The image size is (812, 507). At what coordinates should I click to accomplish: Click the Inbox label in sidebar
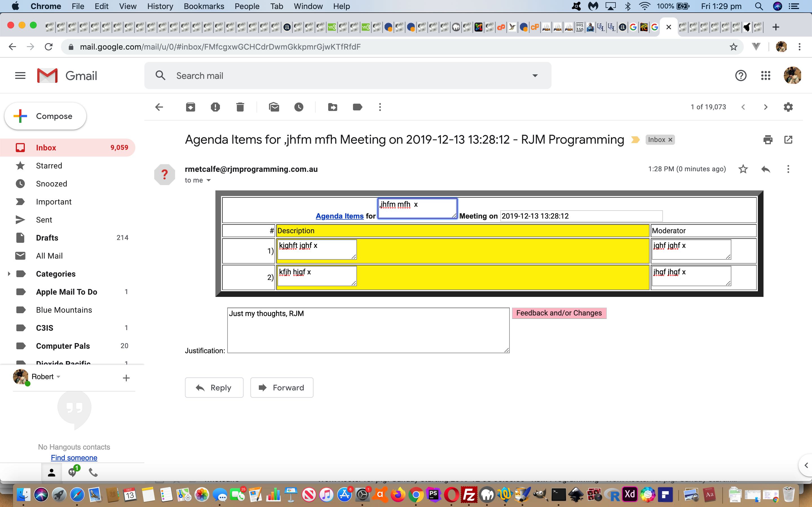click(46, 147)
